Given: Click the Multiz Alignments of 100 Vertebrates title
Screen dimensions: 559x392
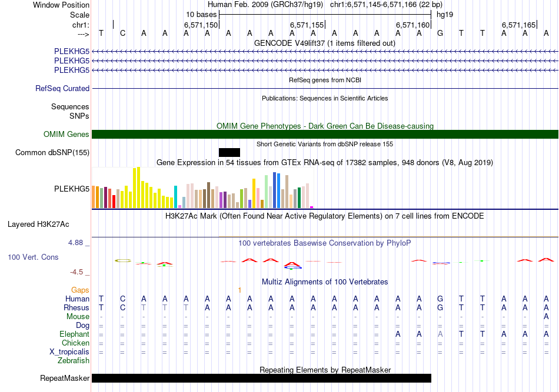Looking at the screenshot, I should click(325, 282).
